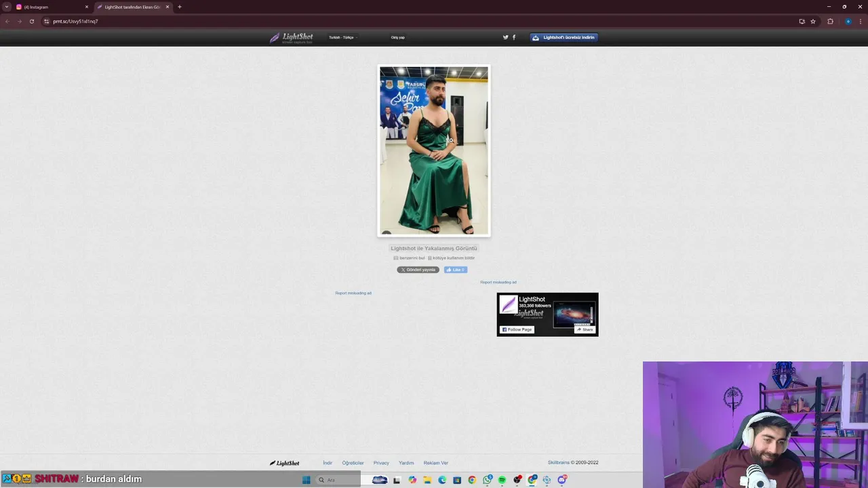Screen dimensions: 868x488
Task: Bookmark this page with the star icon
Action: (813, 21)
